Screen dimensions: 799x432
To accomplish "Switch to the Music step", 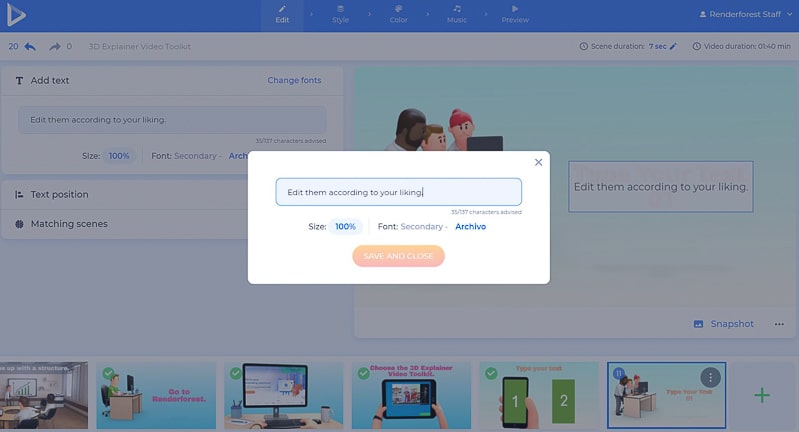I will (x=457, y=14).
